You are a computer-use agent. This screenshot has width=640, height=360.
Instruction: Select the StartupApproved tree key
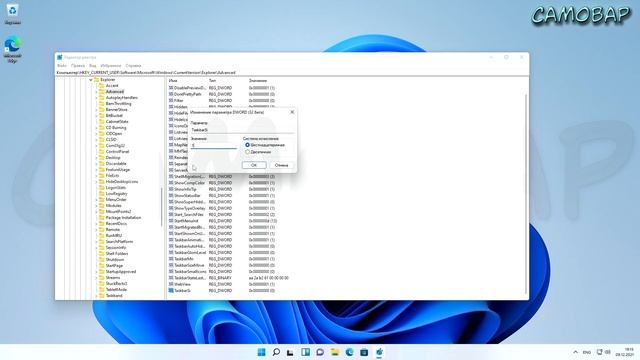[x=121, y=271]
